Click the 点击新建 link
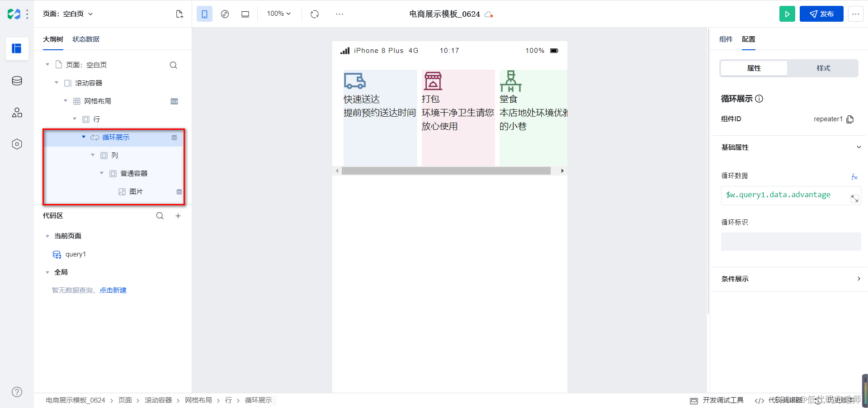868x408 pixels. (113, 290)
